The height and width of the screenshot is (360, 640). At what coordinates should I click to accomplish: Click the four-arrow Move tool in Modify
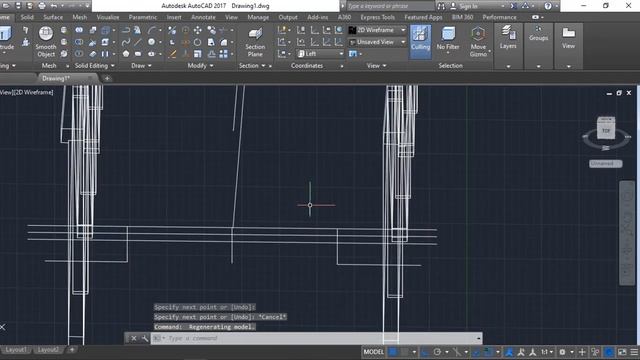(x=198, y=30)
